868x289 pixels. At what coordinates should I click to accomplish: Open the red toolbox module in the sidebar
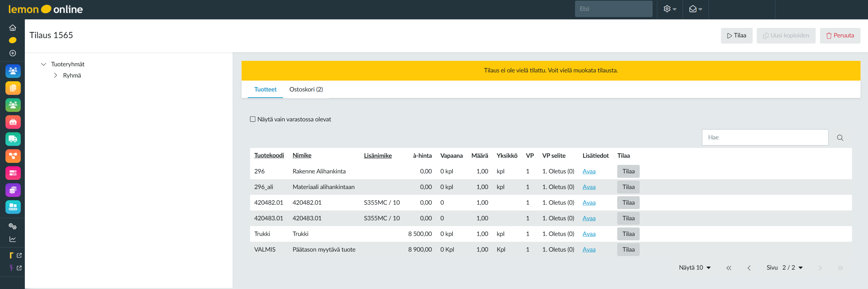coord(13,122)
